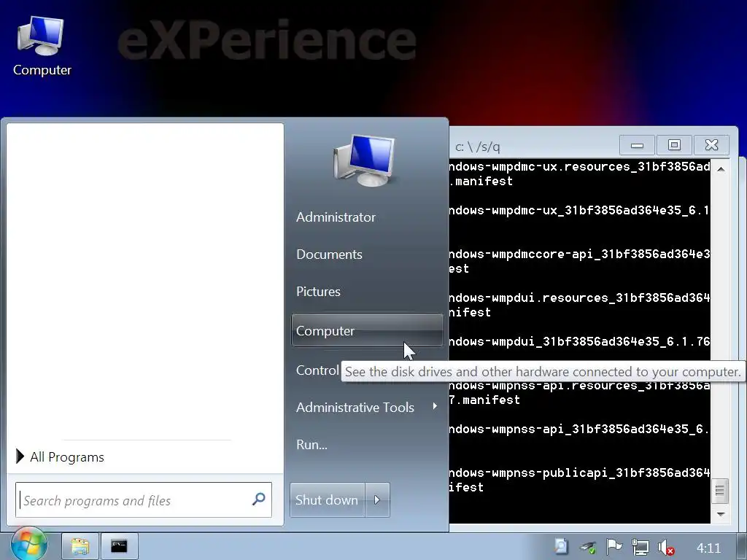The image size is (747, 560).
Task: Open Windows Explorer from the taskbar
Action: pyautogui.click(x=80, y=545)
